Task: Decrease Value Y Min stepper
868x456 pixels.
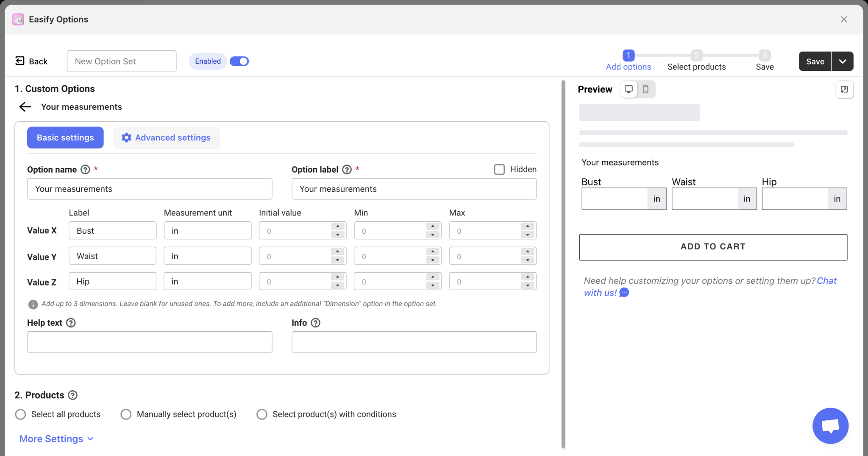Action: tap(432, 260)
